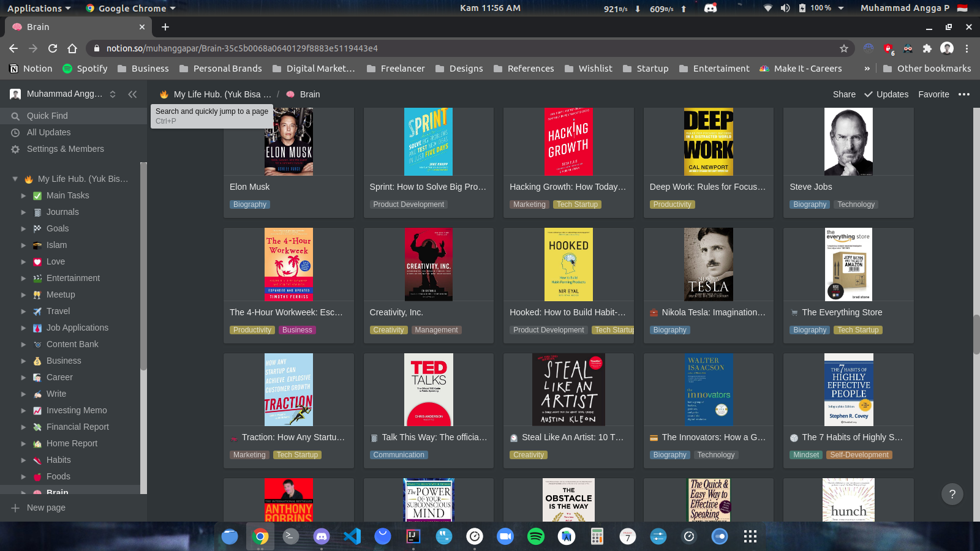Collapse the Notion sidebar with double-chevron

point(132,94)
